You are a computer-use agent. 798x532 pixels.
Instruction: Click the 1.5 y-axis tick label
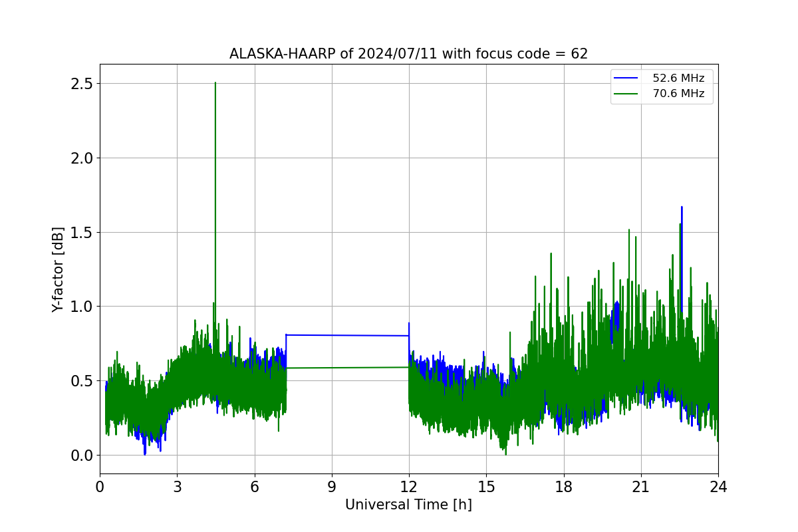pos(80,233)
